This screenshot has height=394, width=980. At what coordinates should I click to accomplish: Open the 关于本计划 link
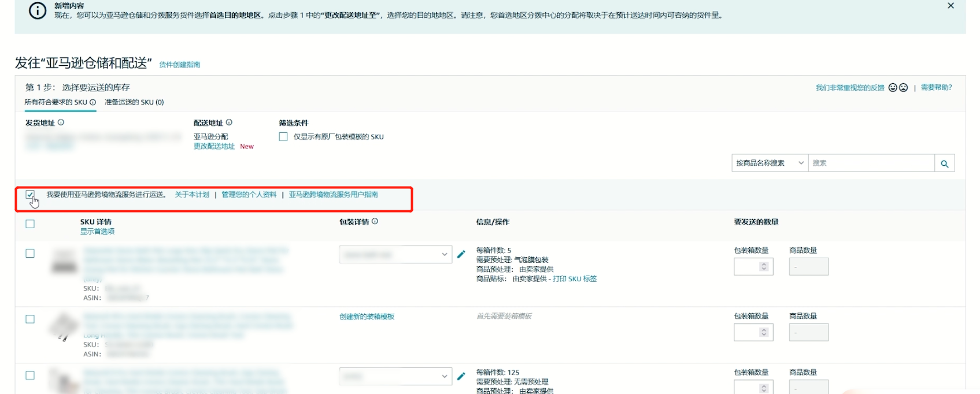[x=192, y=195]
